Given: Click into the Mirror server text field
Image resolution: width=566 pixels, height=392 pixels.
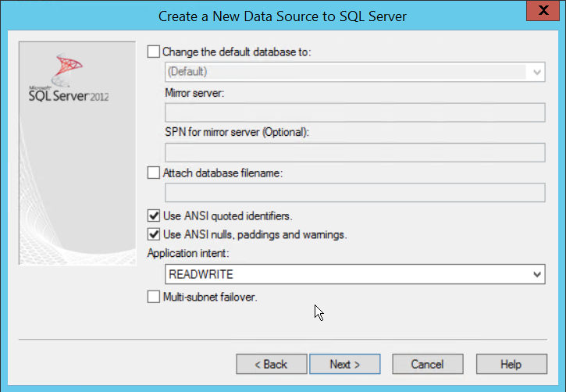Looking at the screenshot, I should pyautogui.click(x=354, y=113).
